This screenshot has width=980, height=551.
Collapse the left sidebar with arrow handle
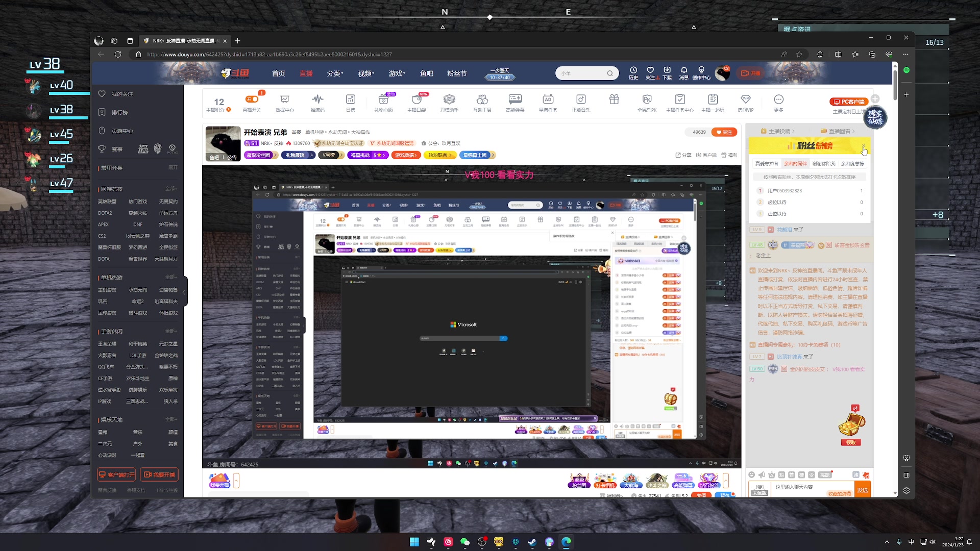click(185, 292)
